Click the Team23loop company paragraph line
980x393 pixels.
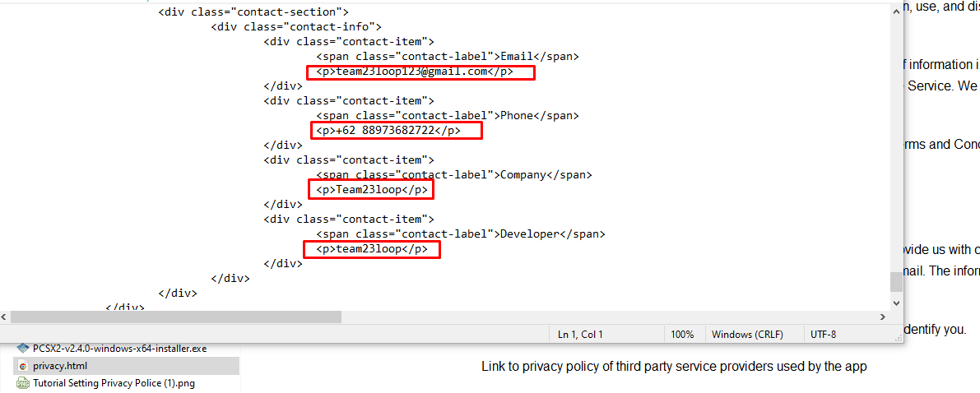click(372, 190)
